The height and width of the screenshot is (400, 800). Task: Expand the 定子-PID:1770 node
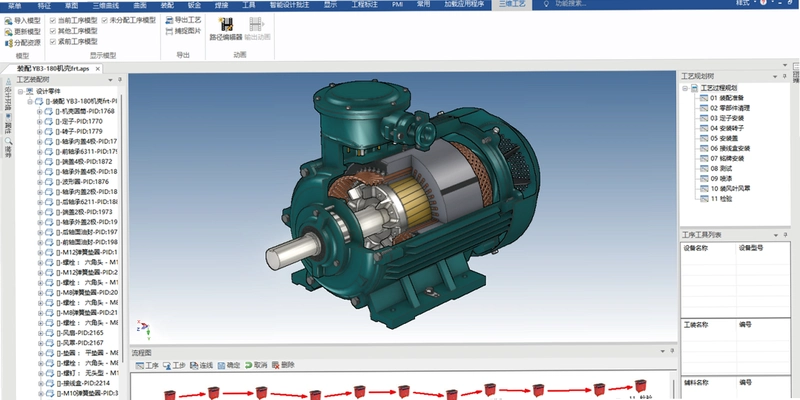(40, 122)
